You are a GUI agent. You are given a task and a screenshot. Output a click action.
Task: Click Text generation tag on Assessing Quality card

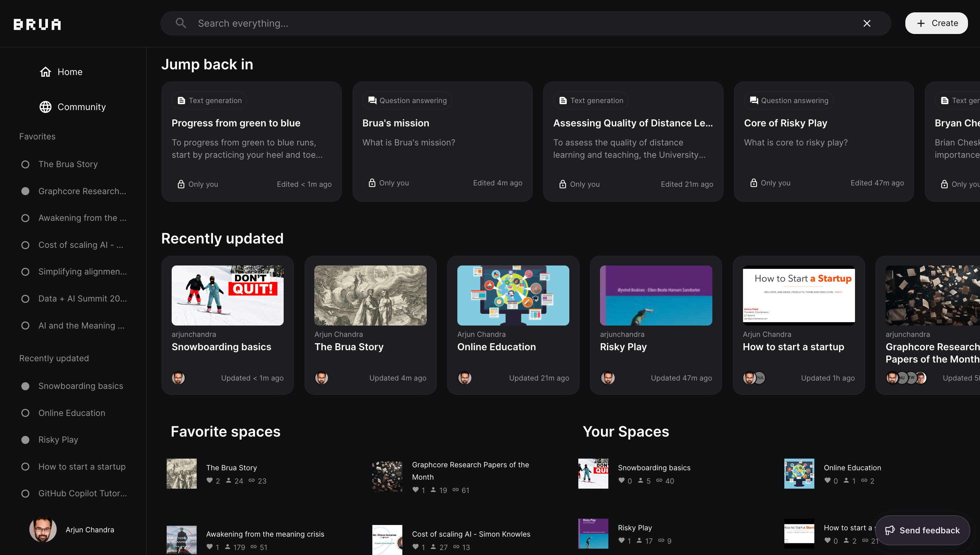[x=591, y=100]
